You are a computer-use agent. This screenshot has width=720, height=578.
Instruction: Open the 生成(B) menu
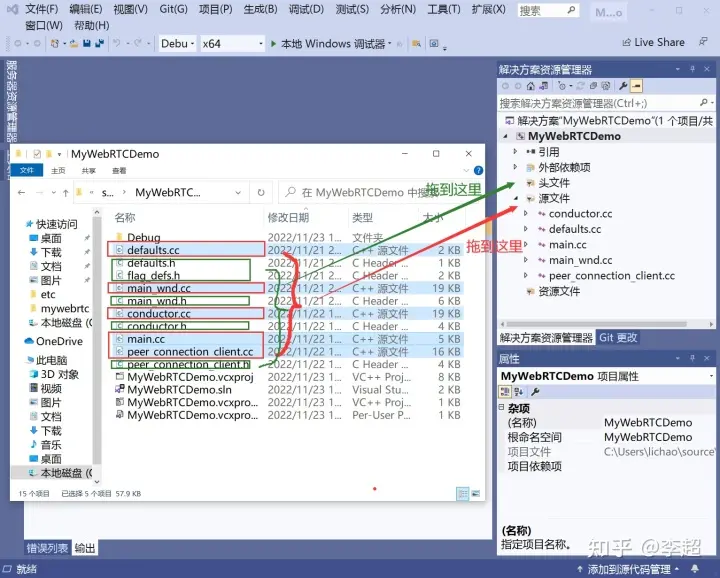pyautogui.click(x=260, y=9)
